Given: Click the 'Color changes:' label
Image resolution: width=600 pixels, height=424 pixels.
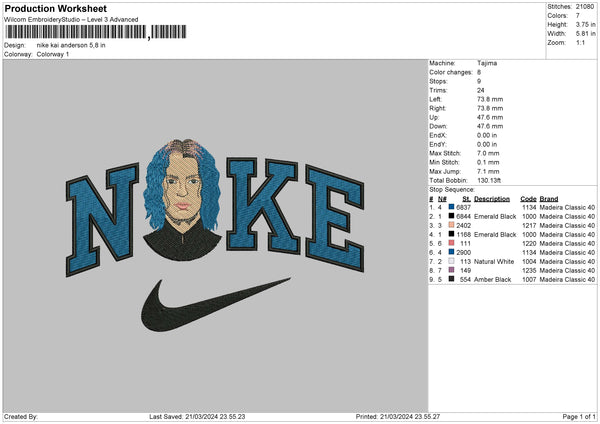Looking at the screenshot, I should 451,72.
